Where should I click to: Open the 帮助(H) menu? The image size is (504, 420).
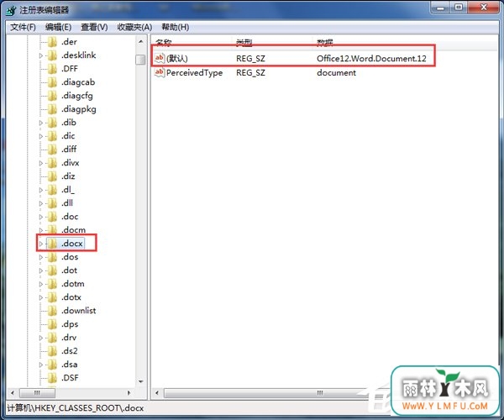click(176, 27)
